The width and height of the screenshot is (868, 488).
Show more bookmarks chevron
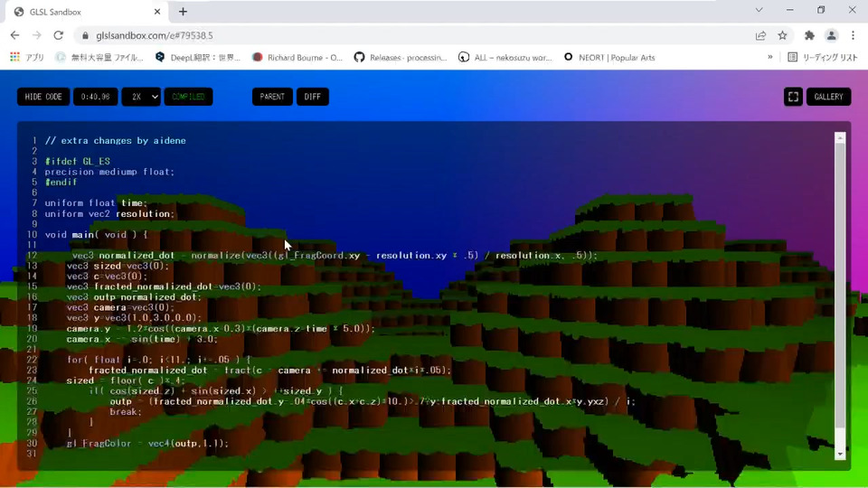pos(770,57)
